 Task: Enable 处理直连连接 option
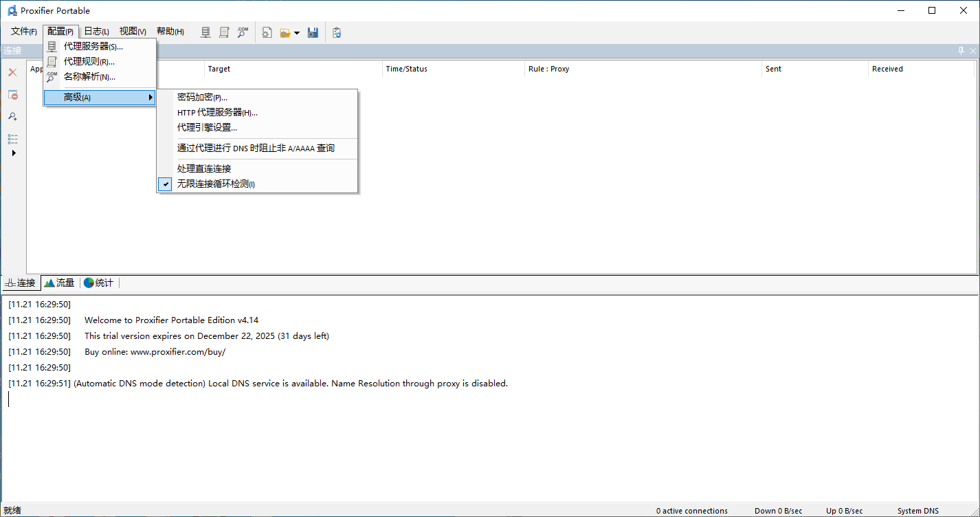coord(204,168)
